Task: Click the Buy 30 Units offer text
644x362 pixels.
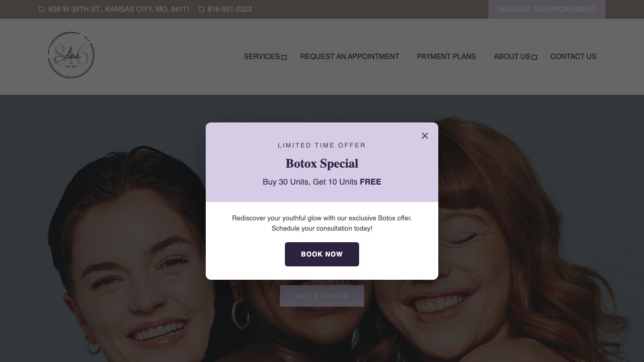Action: click(x=322, y=182)
